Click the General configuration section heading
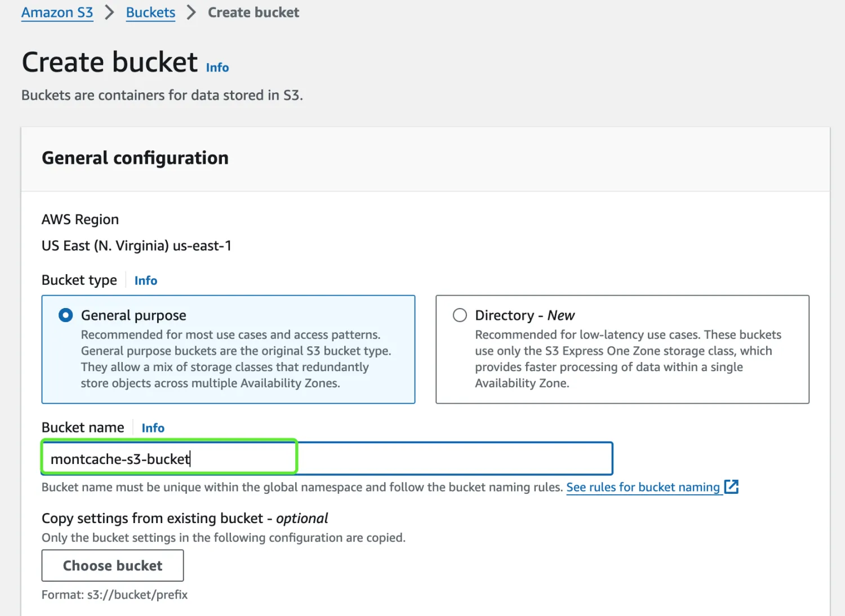 tap(135, 158)
